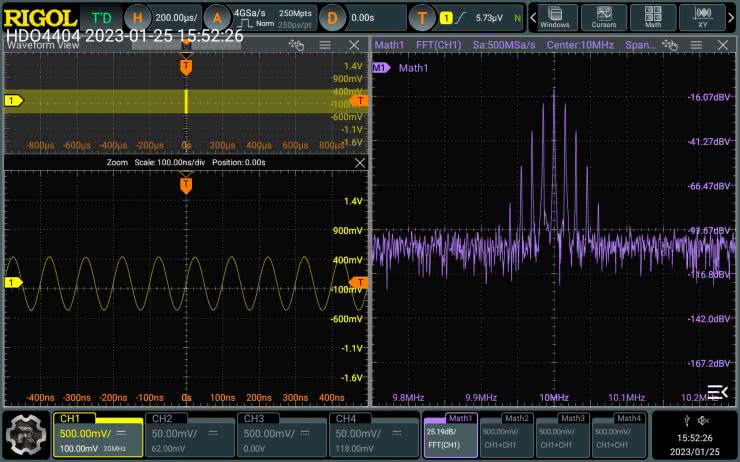
Task: Open the Cursors measurement tool
Action: click(x=603, y=17)
